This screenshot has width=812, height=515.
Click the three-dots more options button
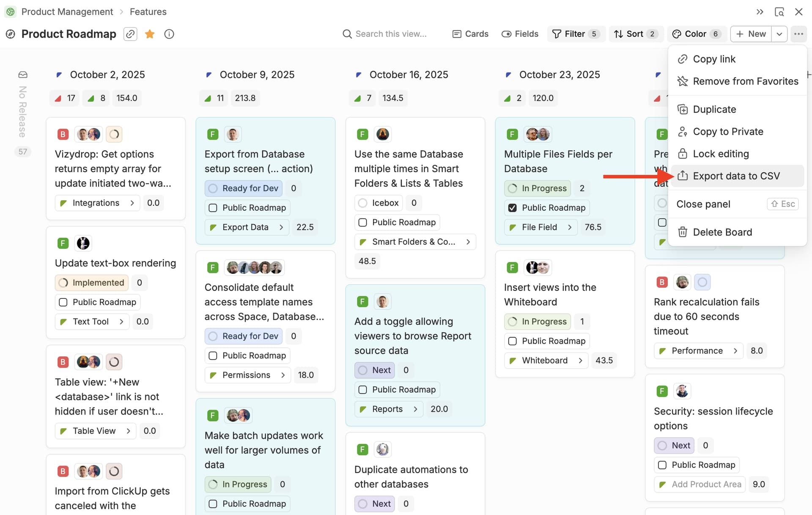pyautogui.click(x=798, y=34)
